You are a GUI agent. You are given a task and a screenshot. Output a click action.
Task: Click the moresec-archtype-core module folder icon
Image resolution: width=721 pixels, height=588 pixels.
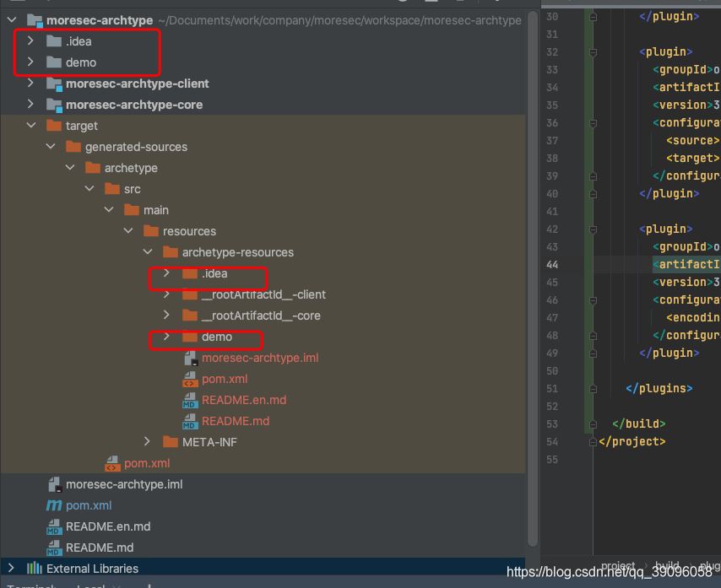54,105
